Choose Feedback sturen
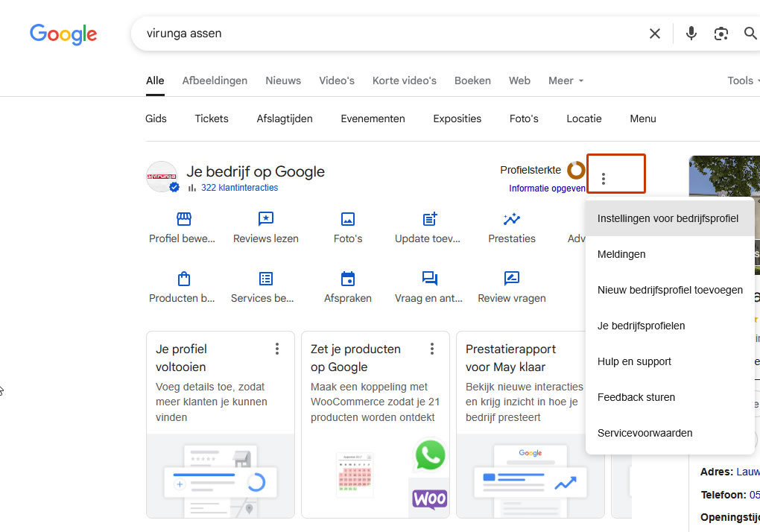This screenshot has height=532, width=760. (x=670, y=398)
